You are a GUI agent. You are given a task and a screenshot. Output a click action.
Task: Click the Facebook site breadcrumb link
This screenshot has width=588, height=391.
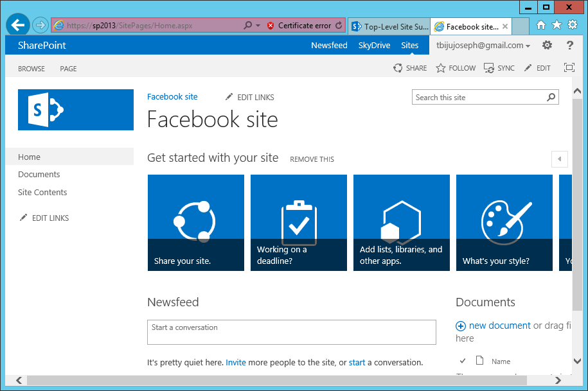(172, 96)
